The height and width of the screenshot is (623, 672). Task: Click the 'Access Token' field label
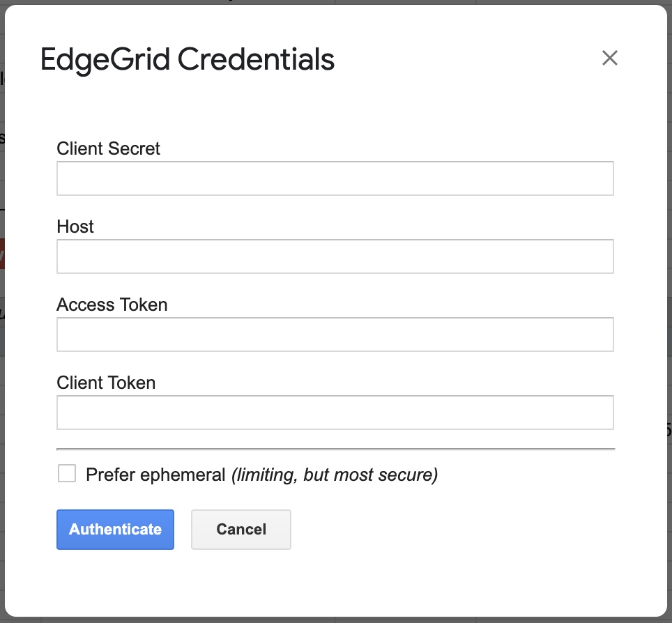pyautogui.click(x=112, y=305)
